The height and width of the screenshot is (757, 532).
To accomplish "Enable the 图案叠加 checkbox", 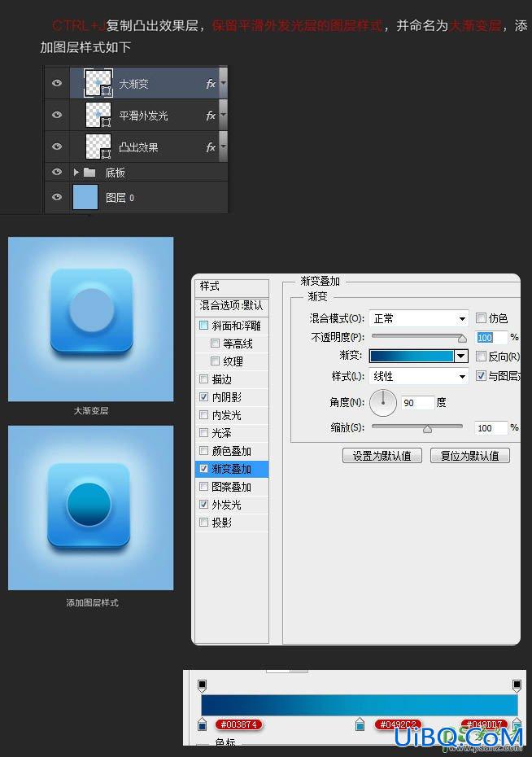I will pyautogui.click(x=203, y=486).
